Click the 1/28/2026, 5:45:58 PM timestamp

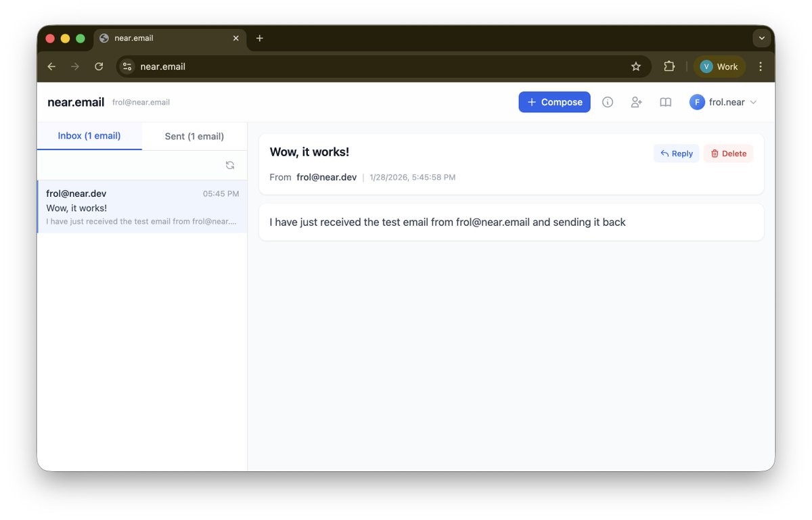[x=413, y=177]
